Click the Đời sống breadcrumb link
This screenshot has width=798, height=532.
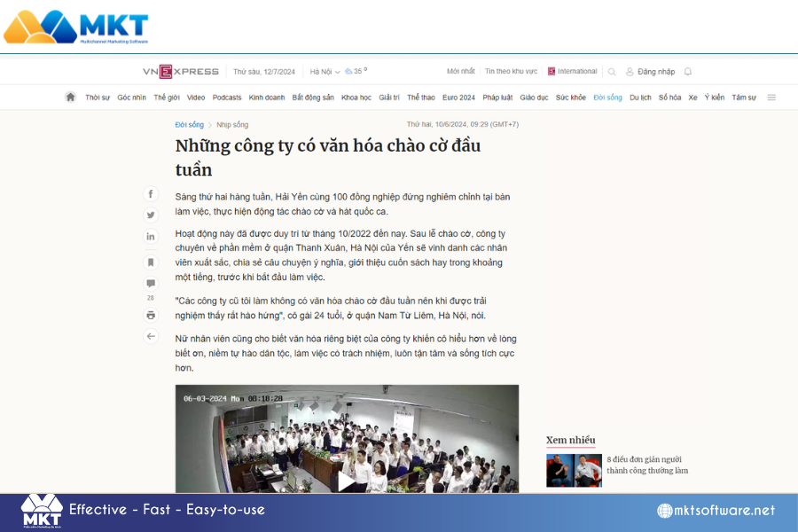pos(190,124)
